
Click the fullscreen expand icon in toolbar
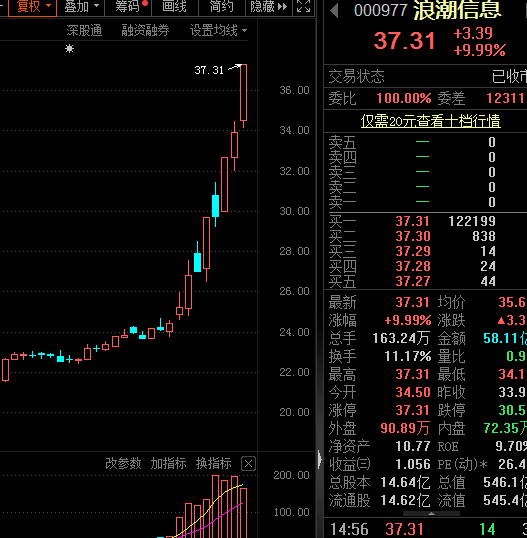303,7
